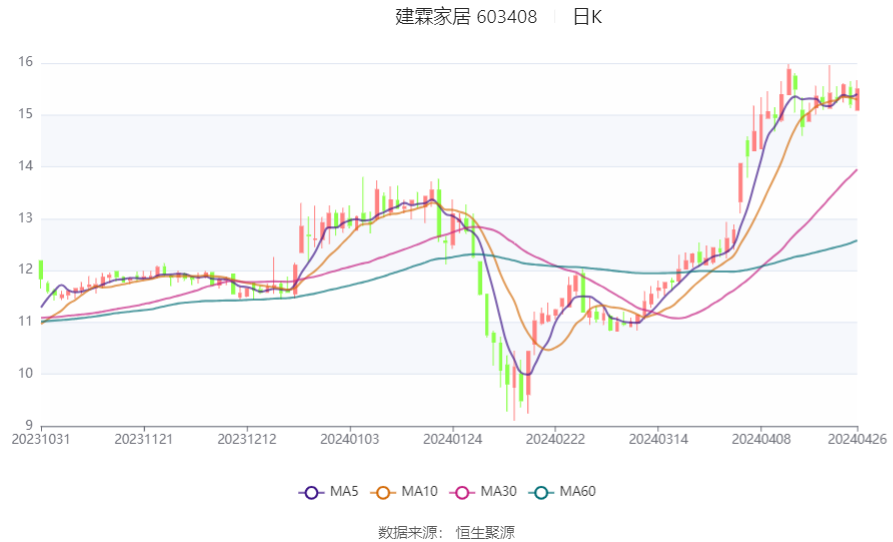Toggle the MA5 legend circle icon
The image size is (893, 542).
[311, 492]
